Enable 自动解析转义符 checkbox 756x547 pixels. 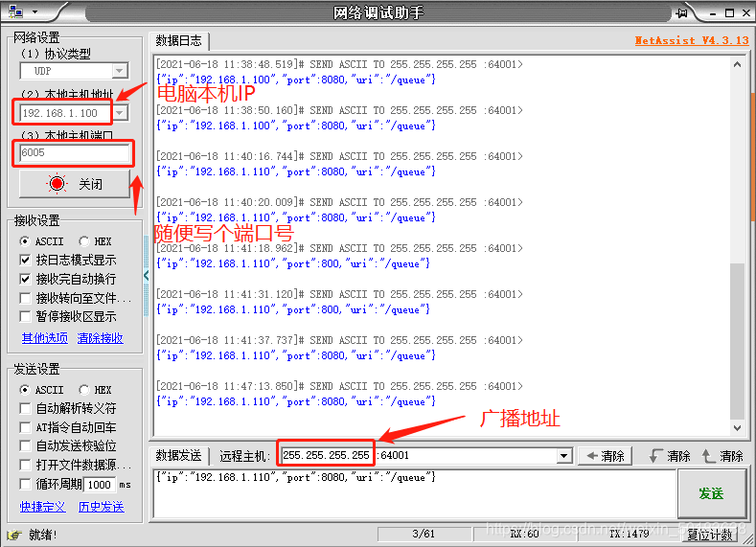click(25, 409)
